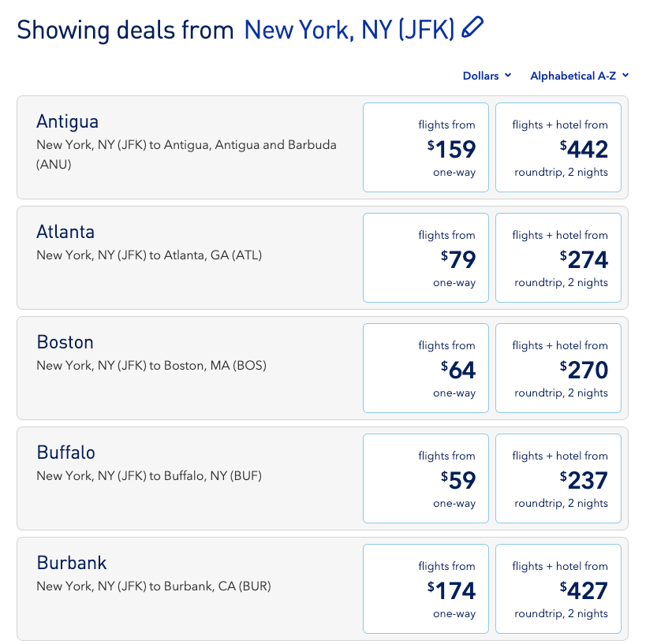Click the Atlanta destination heading

tap(65, 232)
